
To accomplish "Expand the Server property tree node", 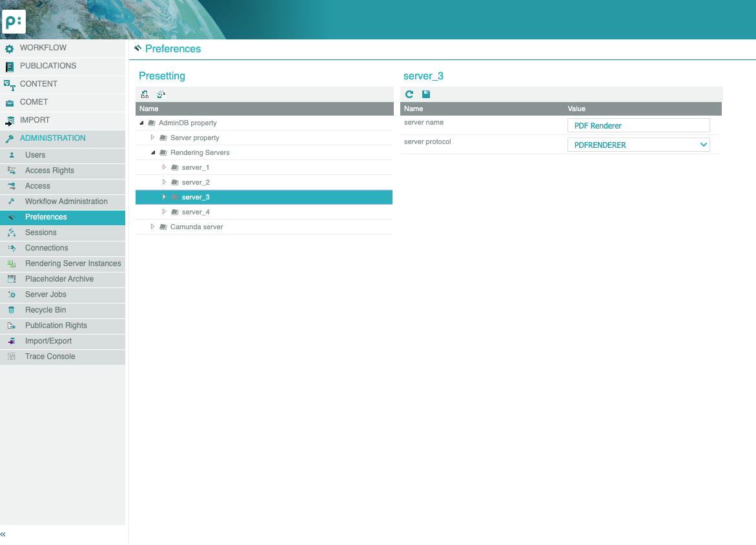I will (x=153, y=138).
